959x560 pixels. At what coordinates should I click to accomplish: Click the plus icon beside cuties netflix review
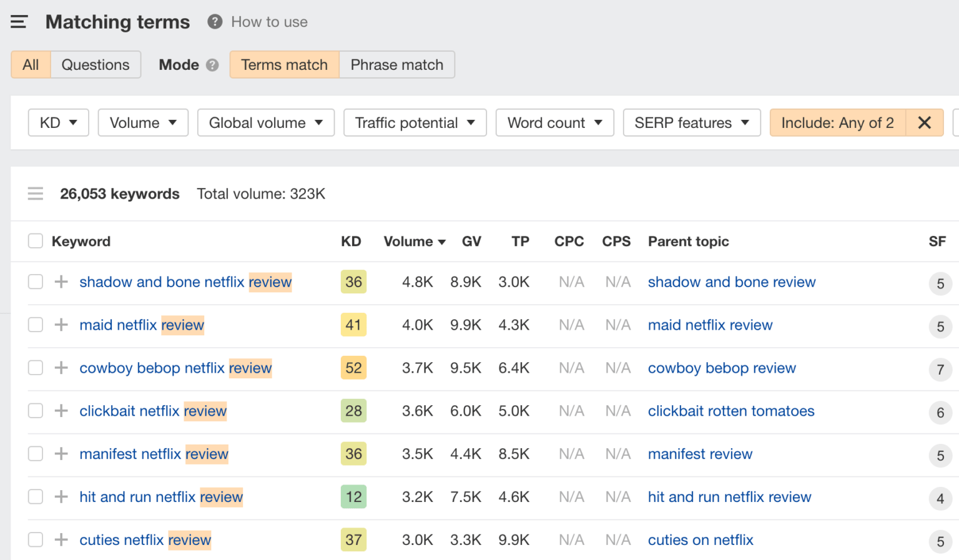pos(61,539)
